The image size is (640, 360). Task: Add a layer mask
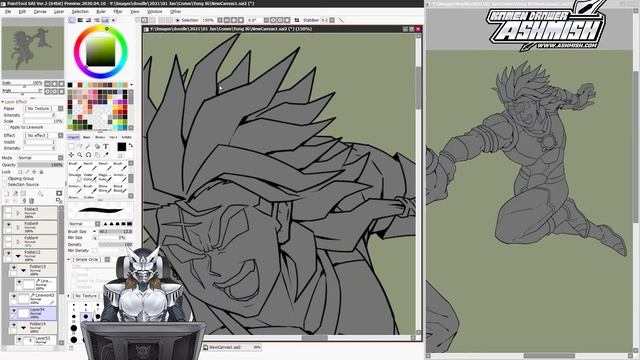(x=59, y=193)
